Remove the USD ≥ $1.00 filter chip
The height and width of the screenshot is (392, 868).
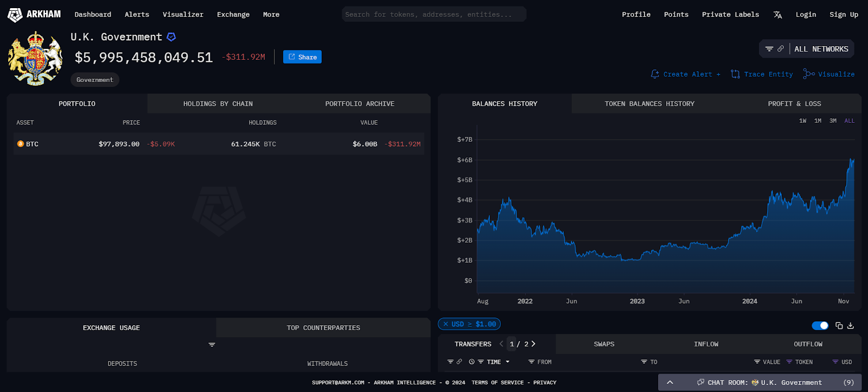coord(446,324)
